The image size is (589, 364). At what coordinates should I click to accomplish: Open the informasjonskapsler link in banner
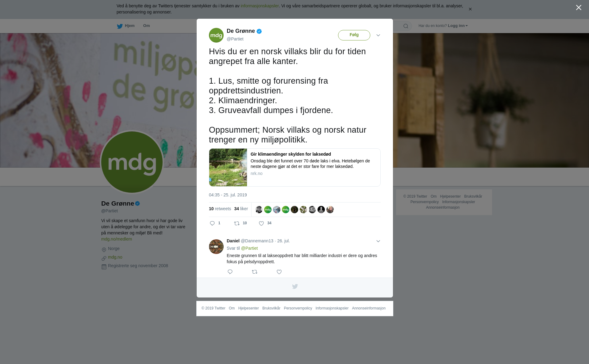coord(260,6)
